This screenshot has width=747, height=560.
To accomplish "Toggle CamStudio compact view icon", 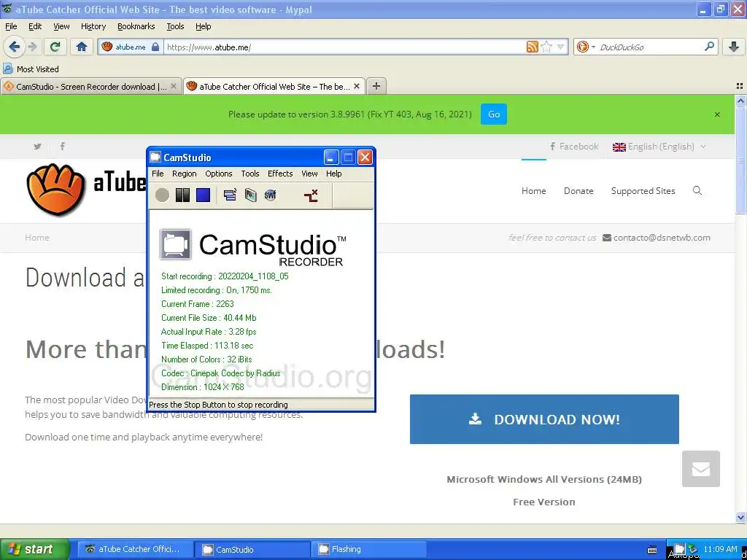I will click(x=230, y=195).
